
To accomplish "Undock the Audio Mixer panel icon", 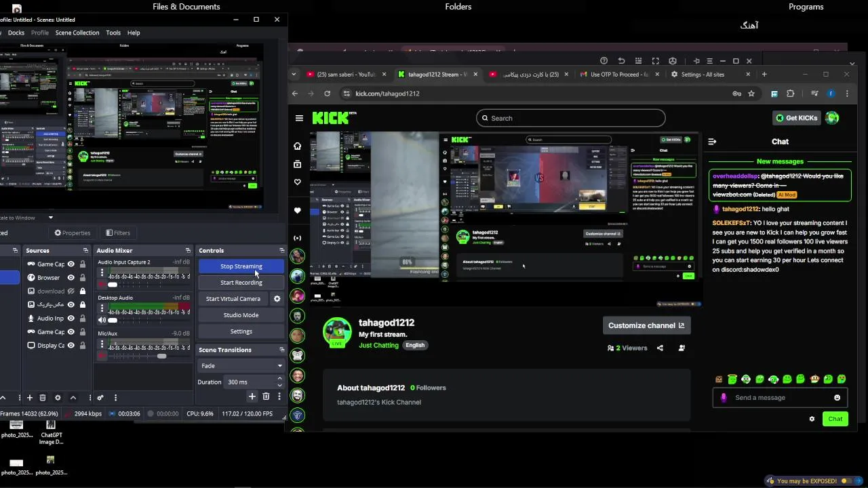I will click(188, 251).
